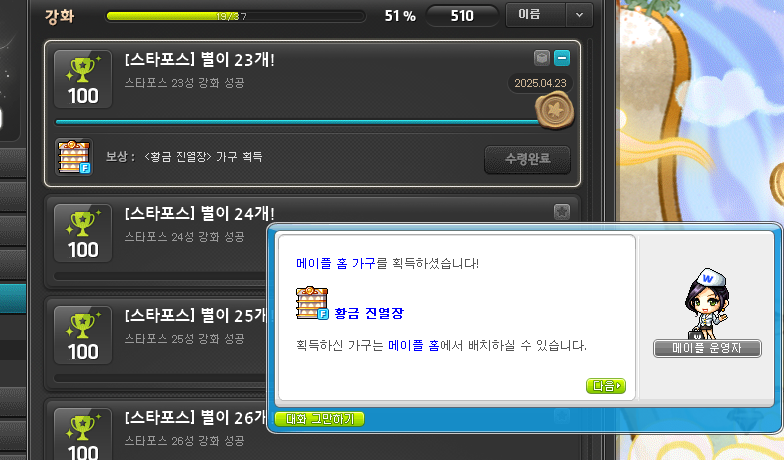Click the 대화 그만하기 button
Viewport: 784px width, 460px height.
pos(320,419)
